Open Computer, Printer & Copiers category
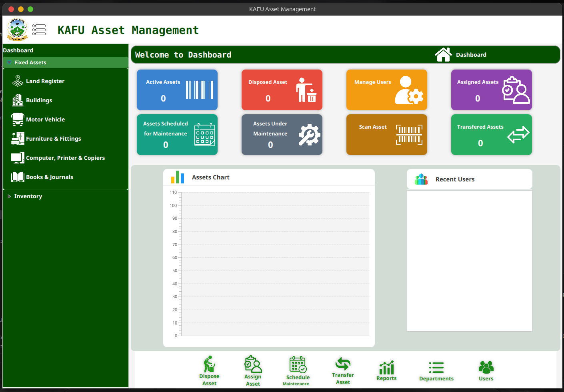The width and height of the screenshot is (564, 392). coord(65,158)
